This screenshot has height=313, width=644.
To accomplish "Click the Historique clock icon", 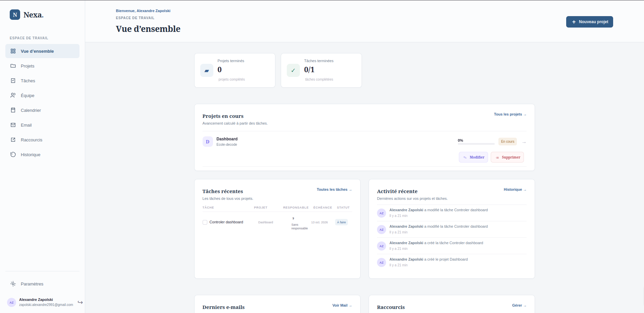I will 13,154.
